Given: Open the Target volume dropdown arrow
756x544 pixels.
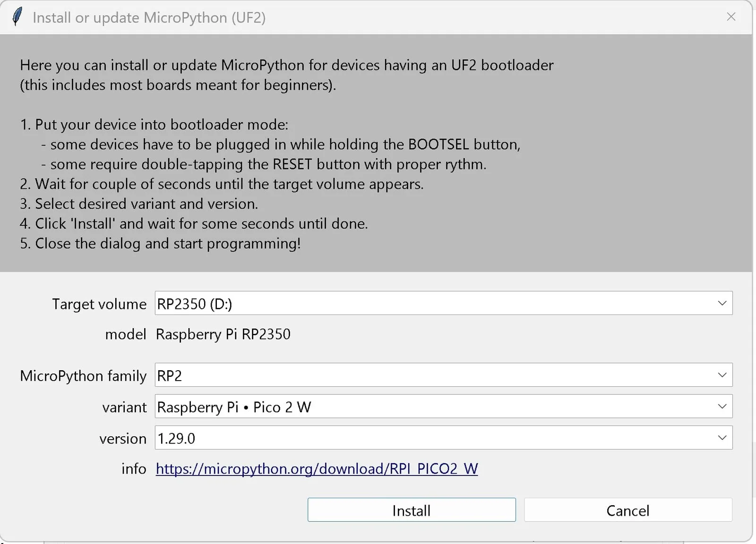Looking at the screenshot, I should [722, 303].
